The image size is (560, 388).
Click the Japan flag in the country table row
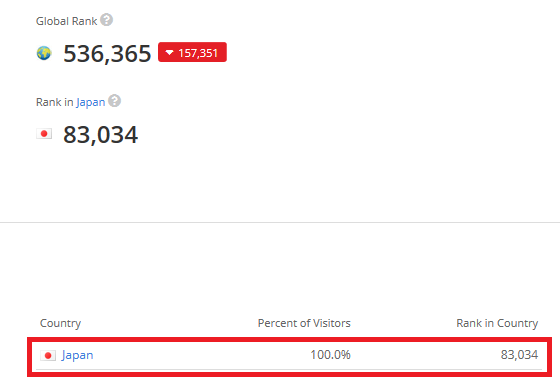[x=48, y=355]
